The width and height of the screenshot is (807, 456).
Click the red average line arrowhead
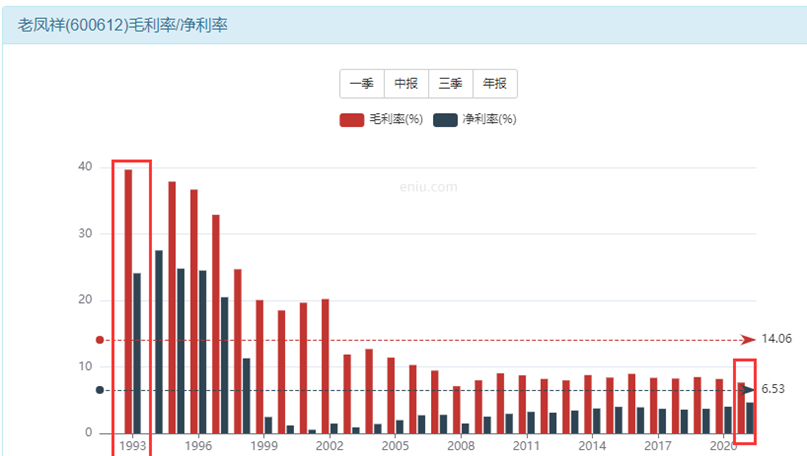[x=748, y=340]
